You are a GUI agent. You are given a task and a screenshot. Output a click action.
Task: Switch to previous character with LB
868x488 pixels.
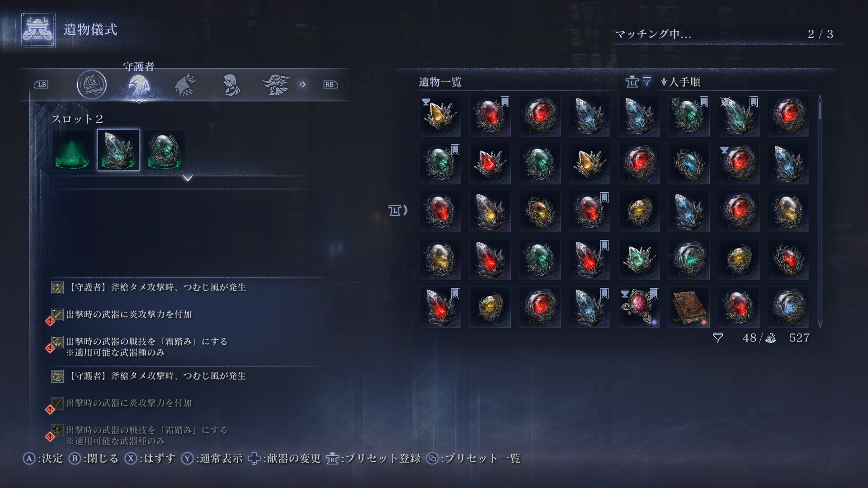coord(41,84)
